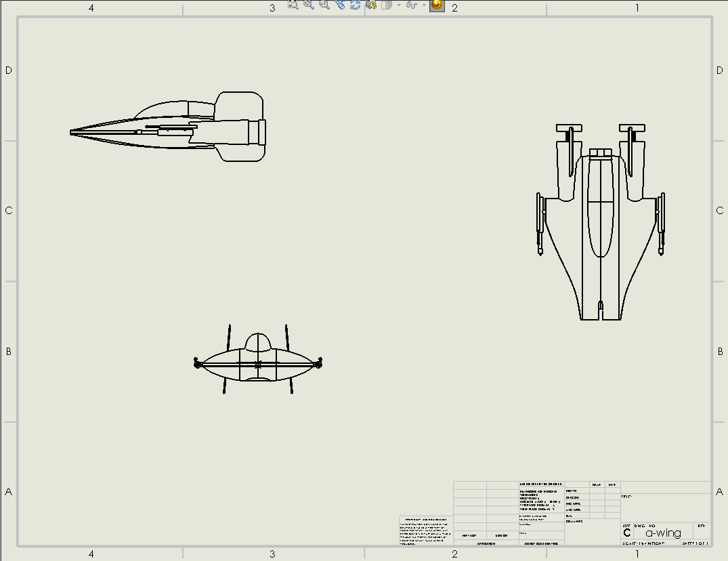Activate the Zoom to Area magnifier
The image size is (728, 561).
click(x=309, y=5)
